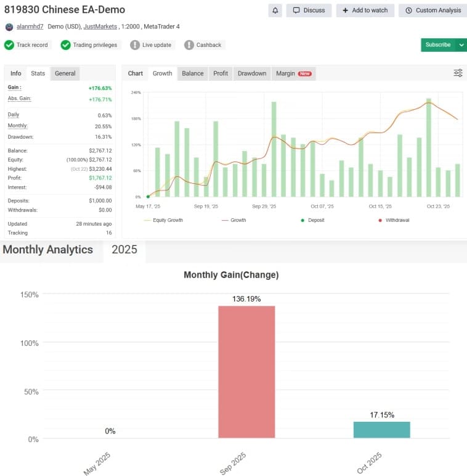Click the Live update warning icon
The image size is (467, 476).
(135, 45)
